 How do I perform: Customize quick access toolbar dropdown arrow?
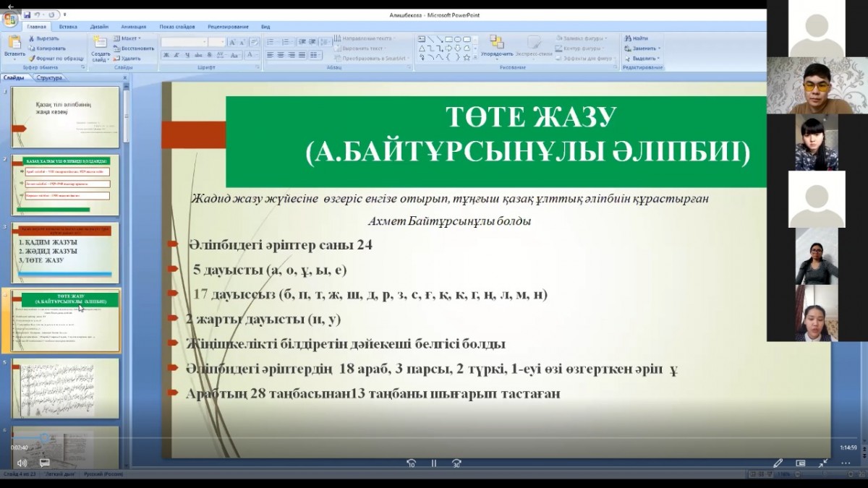64,14
